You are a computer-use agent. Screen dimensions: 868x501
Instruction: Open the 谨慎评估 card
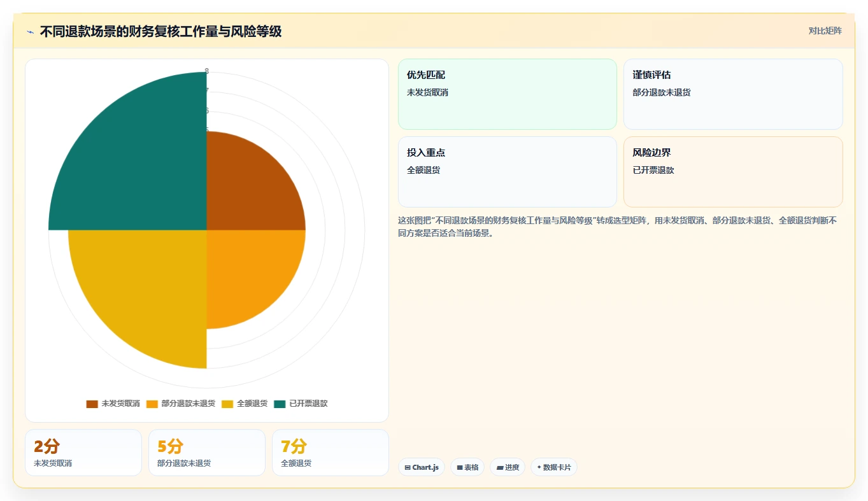(733, 94)
